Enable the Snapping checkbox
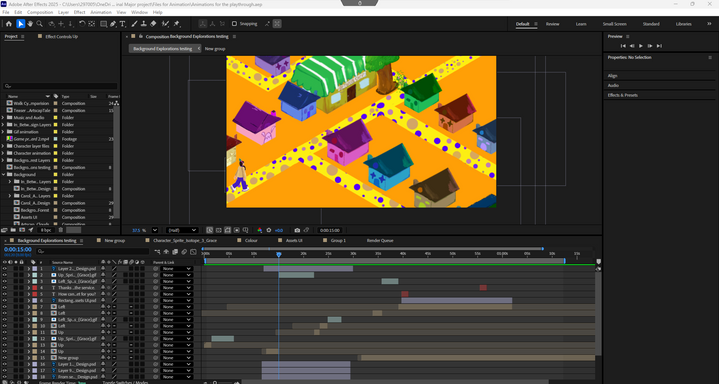Screen dimensions: 719x384 click(234, 24)
